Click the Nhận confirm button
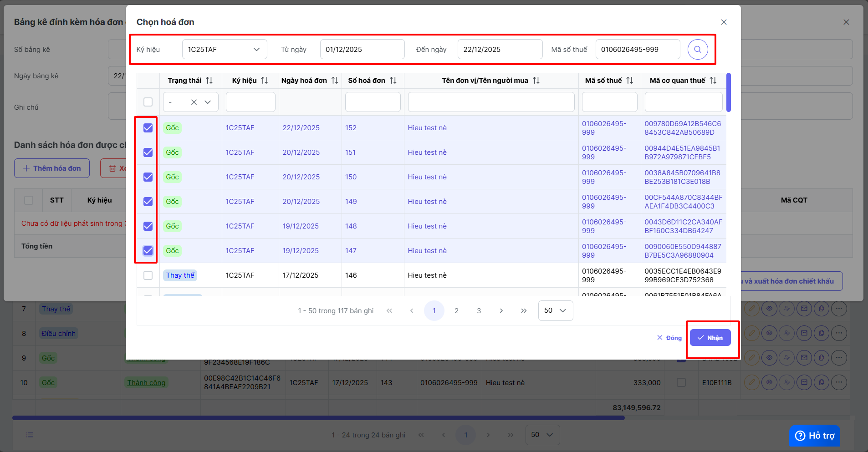The height and width of the screenshot is (452, 868). pyautogui.click(x=710, y=338)
